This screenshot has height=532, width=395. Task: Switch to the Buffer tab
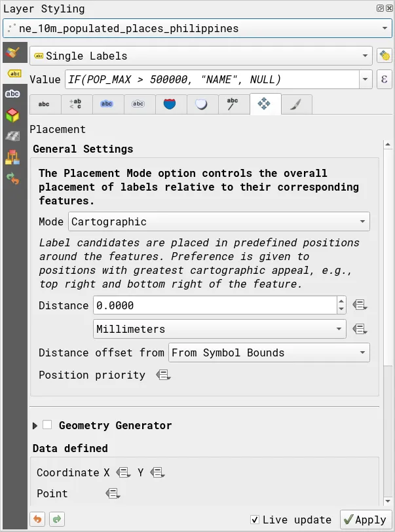107,104
